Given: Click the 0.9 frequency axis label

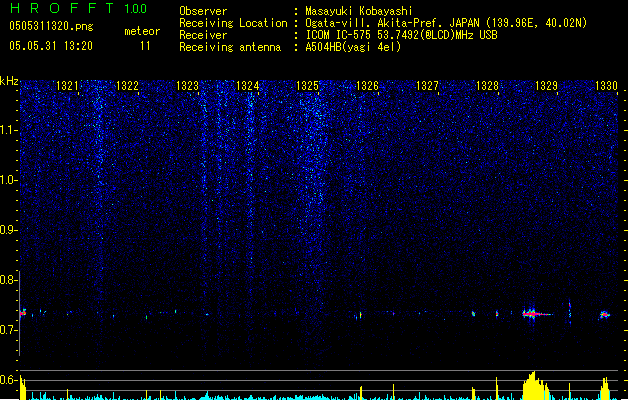Looking at the screenshot, I should point(9,230).
